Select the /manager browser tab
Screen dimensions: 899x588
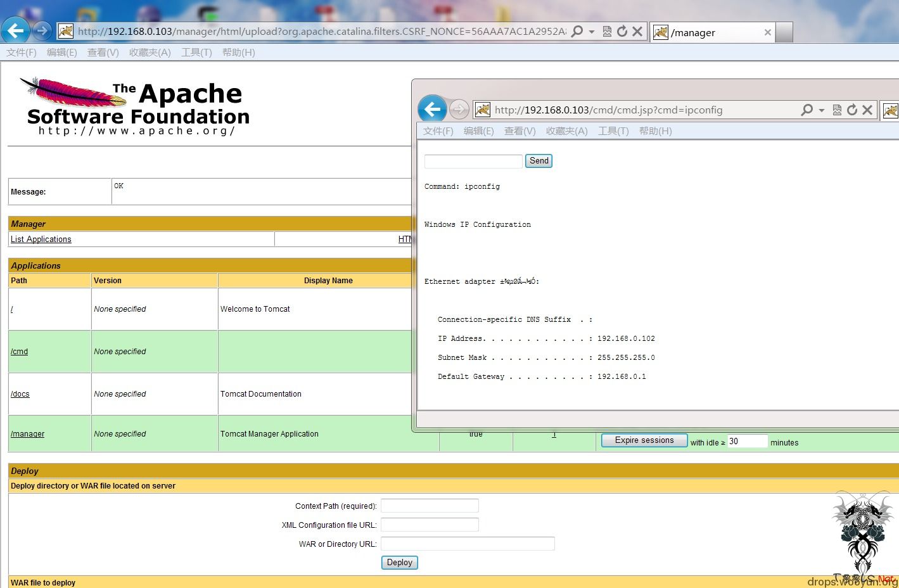click(711, 32)
